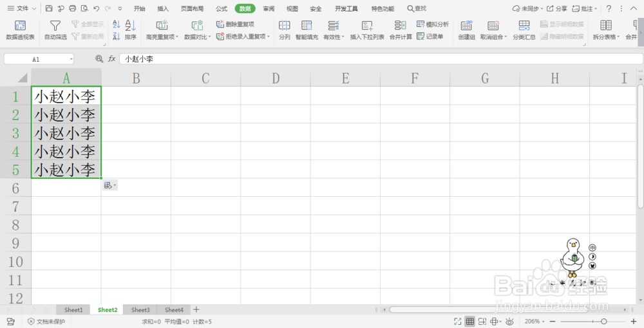
Task: Expand the 高亮重复项 dropdown
Action: pyautogui.click(x=177, y=37)
